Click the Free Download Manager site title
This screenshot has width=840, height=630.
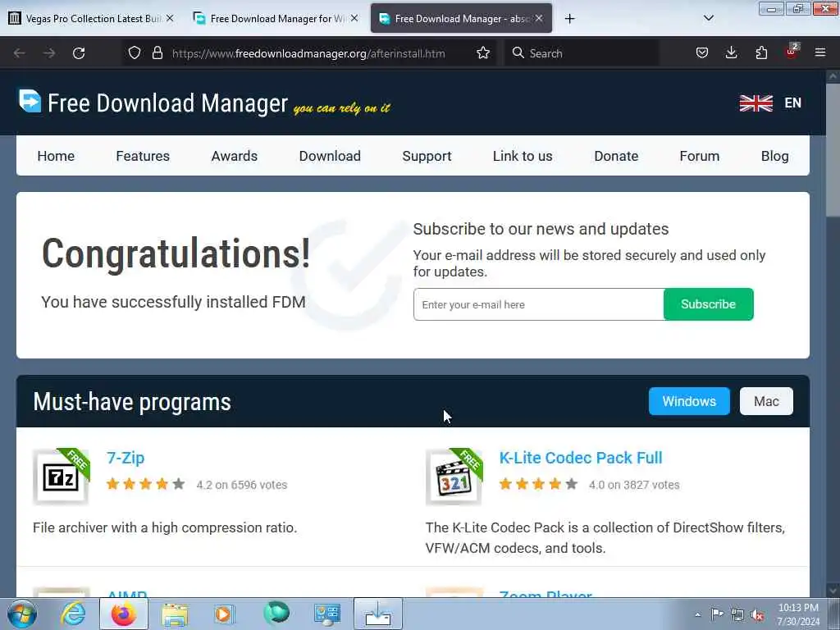[167, 103]
